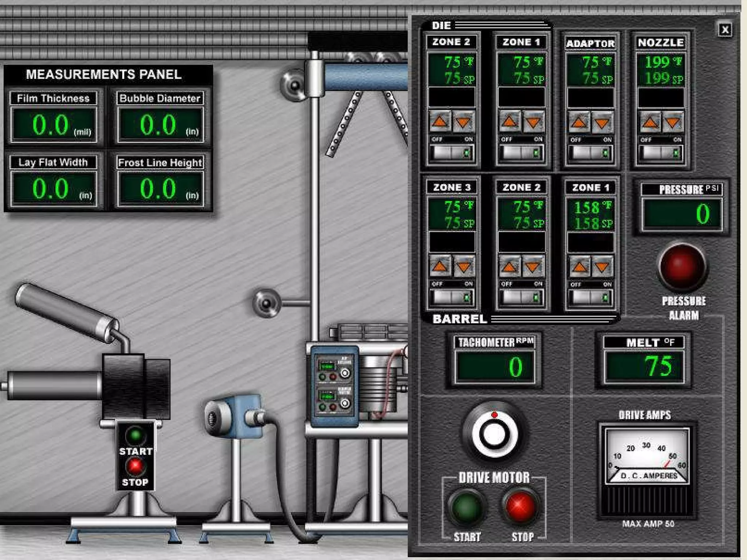747x560 pixels.
Task: Toggle the Barrel Zone 2 heater switch
Action: pos(522,297)
